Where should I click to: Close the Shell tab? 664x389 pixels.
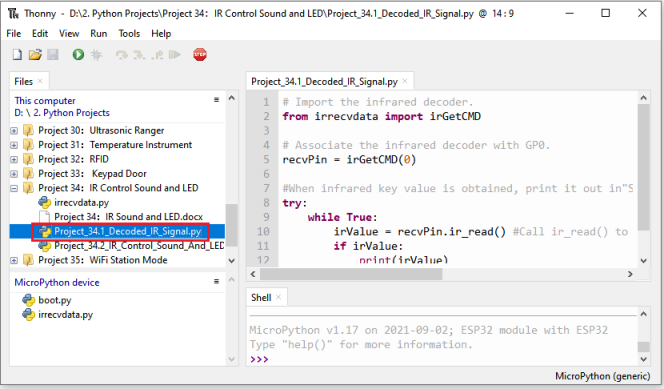(278, 297)
